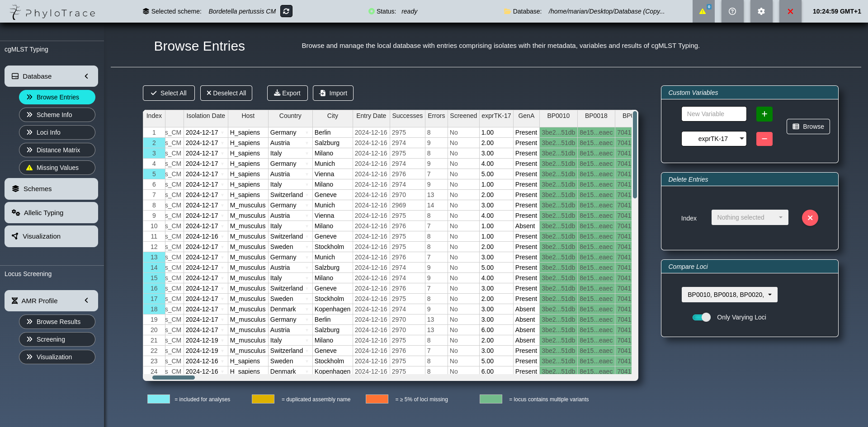This screenshot has height=427, width=868.
Task: Click the reload scheme icon
Action: [x=286, y=11]
